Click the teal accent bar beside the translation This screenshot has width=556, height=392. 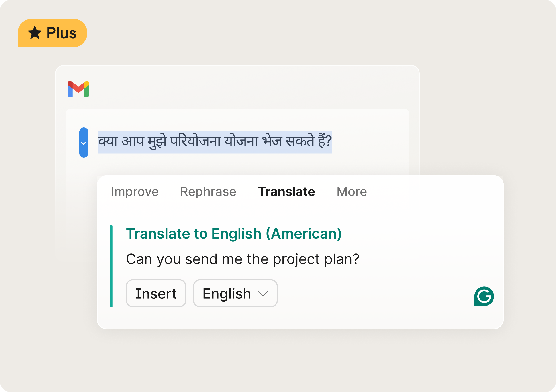tap(112, 264)
